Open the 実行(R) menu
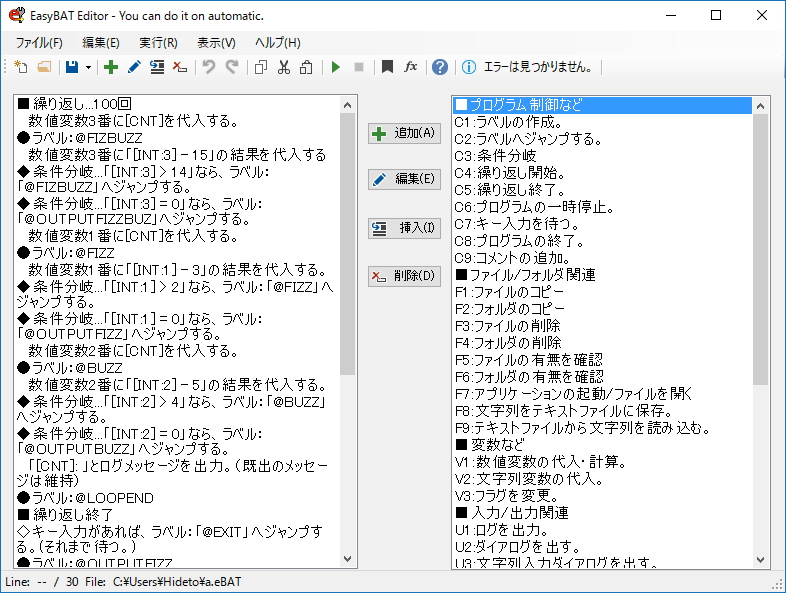Viewport: 786px width, 593px height. pos(158,43)
